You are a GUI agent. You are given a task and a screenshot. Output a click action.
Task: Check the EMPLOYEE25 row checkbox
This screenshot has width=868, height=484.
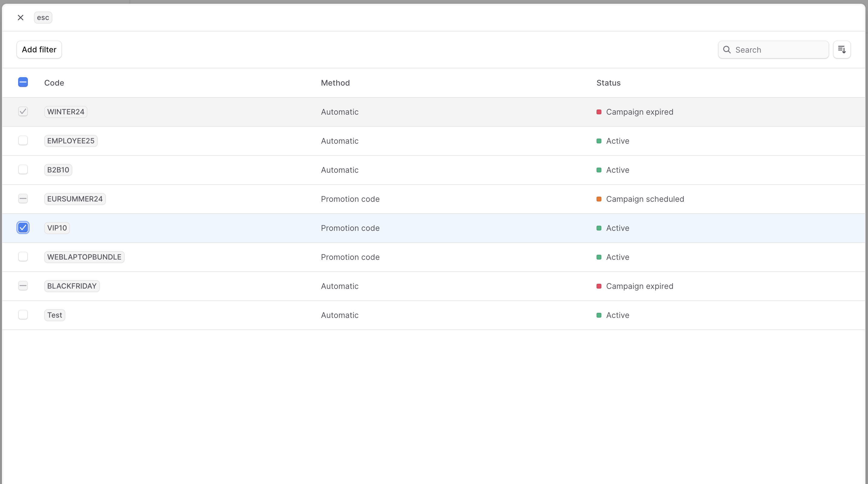[x=23, y=140]
